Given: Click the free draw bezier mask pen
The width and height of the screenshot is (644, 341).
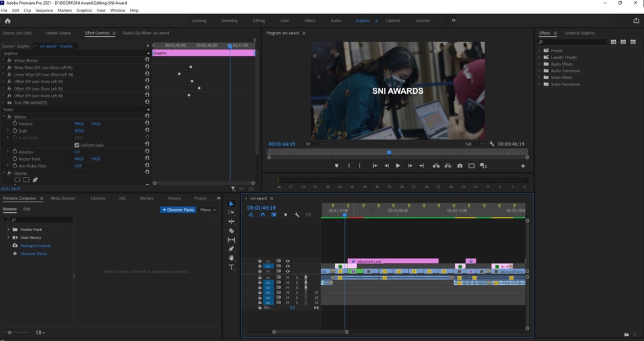Looking at the screenshot, I should click(x=36, y=180).
